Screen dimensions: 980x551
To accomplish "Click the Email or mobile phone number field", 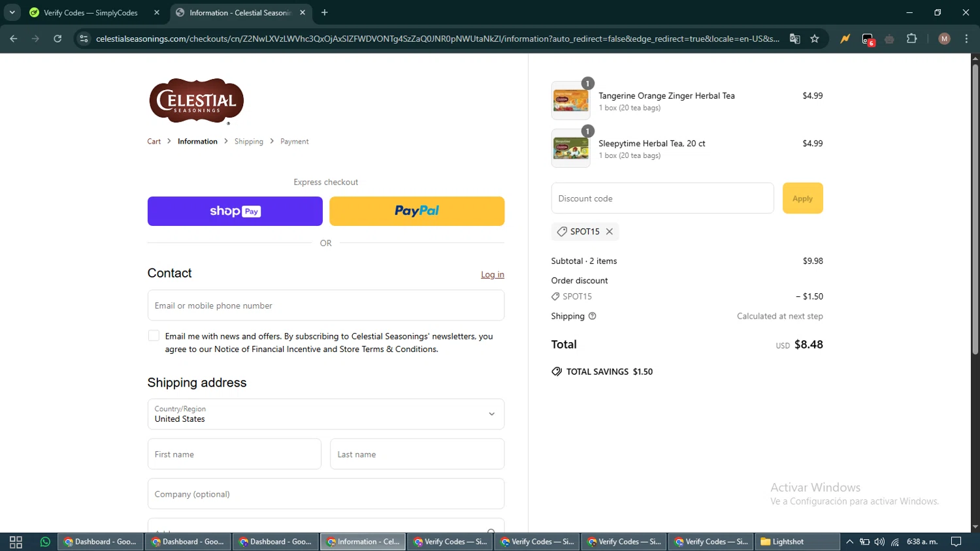I will point(326,306).
